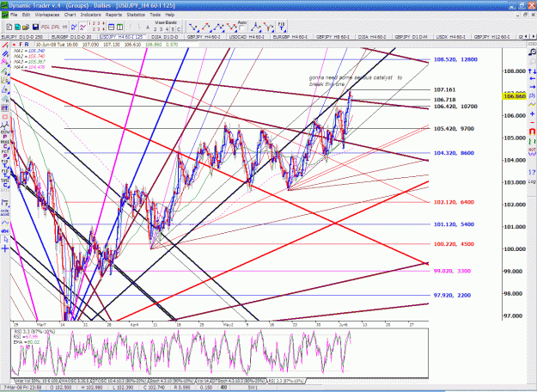The image size is (537, 392).
Task: Select Wave Bands level 2
Action: 156,29
